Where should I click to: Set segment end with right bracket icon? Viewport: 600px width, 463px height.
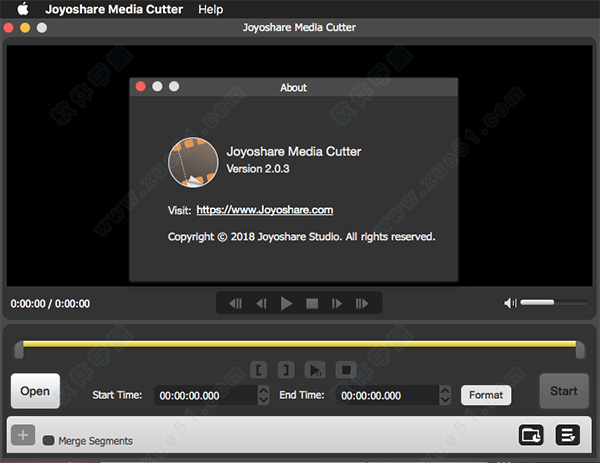click(285, 370)
